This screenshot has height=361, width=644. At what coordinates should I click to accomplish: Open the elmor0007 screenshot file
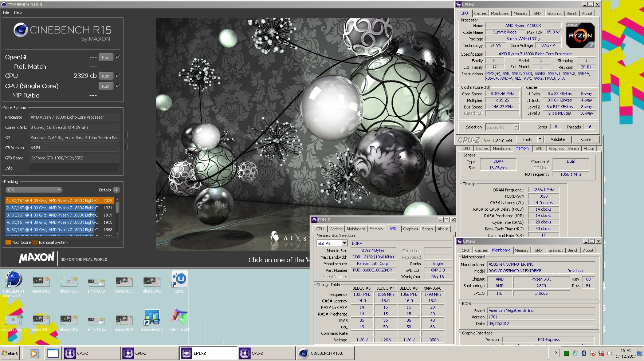pyautogui.click(x=41, y=323)
